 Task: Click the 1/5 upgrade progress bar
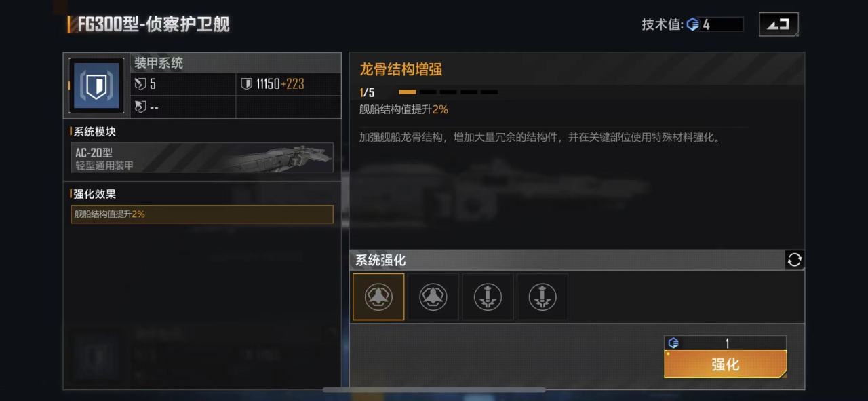(x=448, y=92)
